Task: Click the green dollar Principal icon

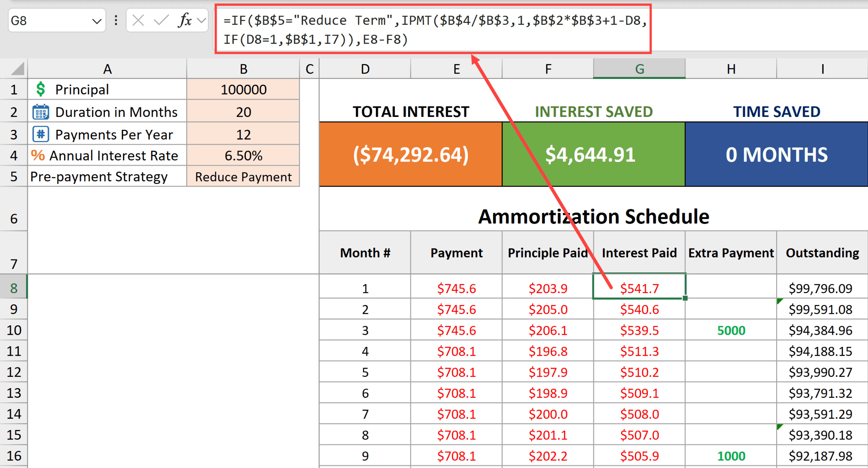Action: point(41,89)
